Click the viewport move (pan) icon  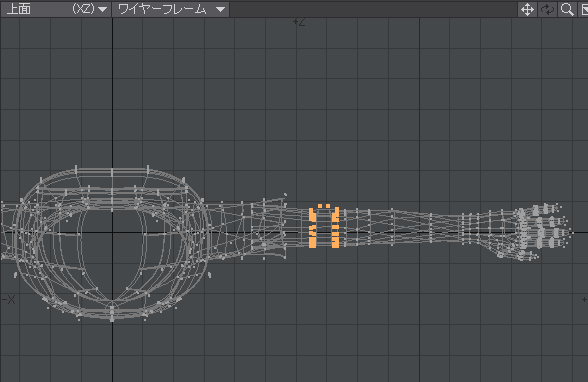tap(527, 9)
